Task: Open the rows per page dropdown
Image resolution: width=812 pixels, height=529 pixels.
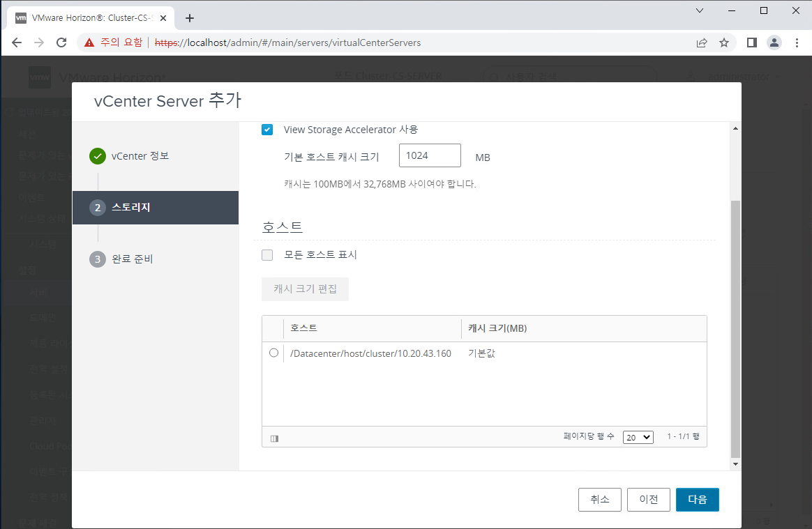Action: coord(638,438)
